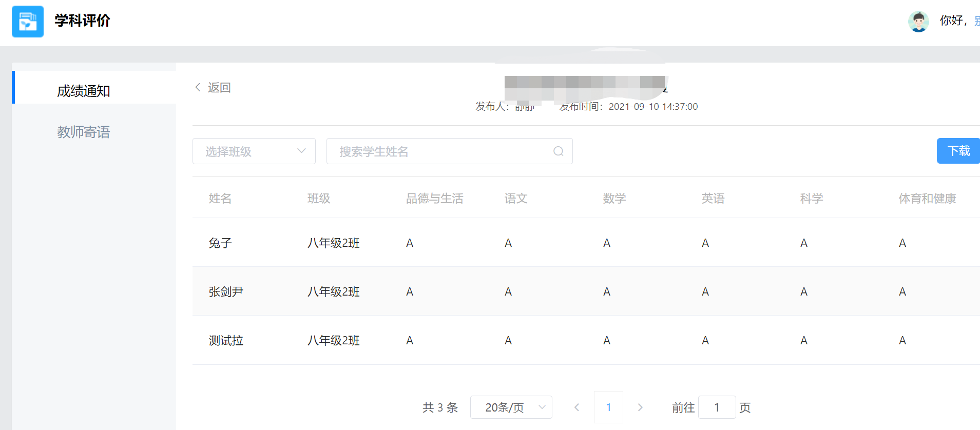The width and height of the screenshot is (980, 430).
Task: Open the 20条/页 page size dropdown
Action: click(x=511, y=407)
